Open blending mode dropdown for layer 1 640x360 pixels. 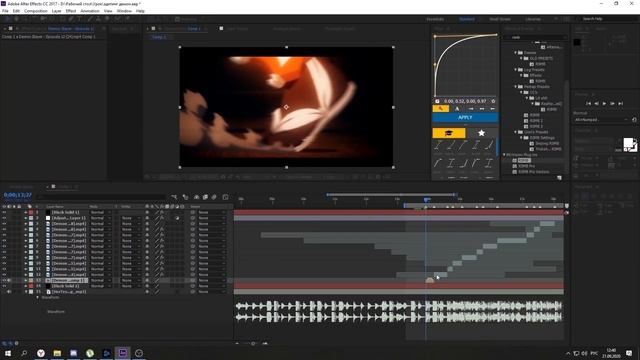click(x=100, y=213)
